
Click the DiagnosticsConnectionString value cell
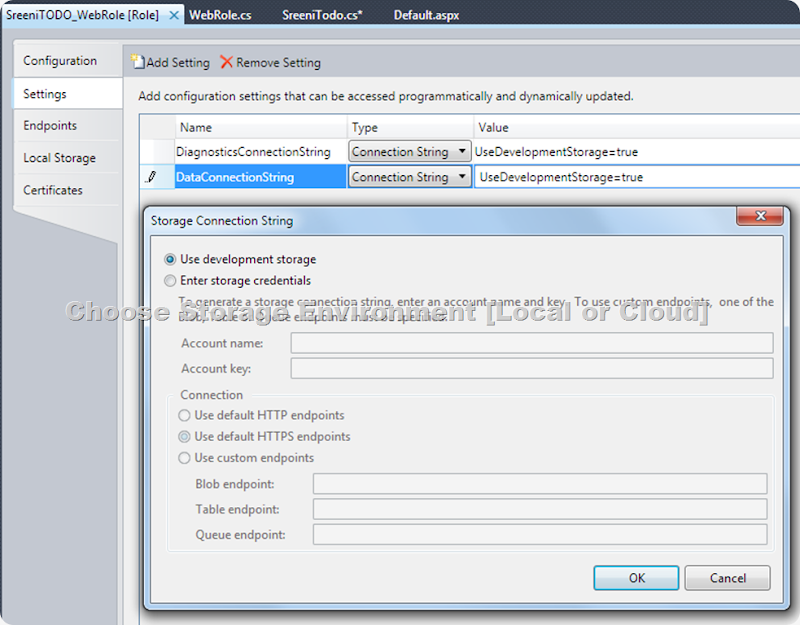[637, 152]
